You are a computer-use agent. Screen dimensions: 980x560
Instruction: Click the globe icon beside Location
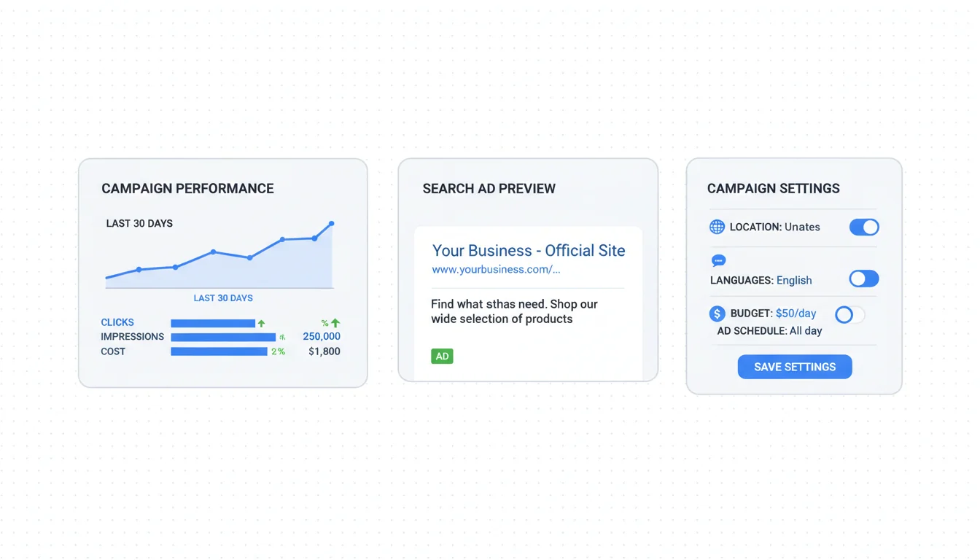click(717, 227)
